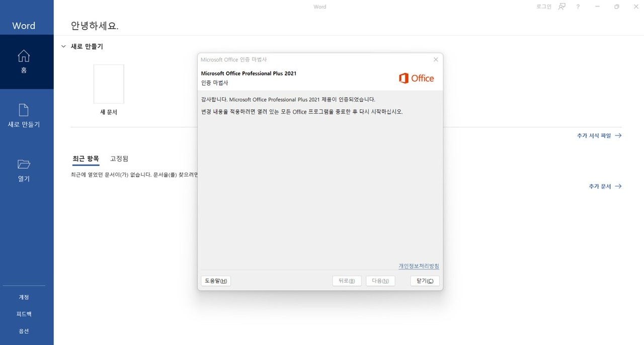This screenshot has width=644, height=345.
Task: Close the activation wizard with the X
Action: (x=436, y=59)
